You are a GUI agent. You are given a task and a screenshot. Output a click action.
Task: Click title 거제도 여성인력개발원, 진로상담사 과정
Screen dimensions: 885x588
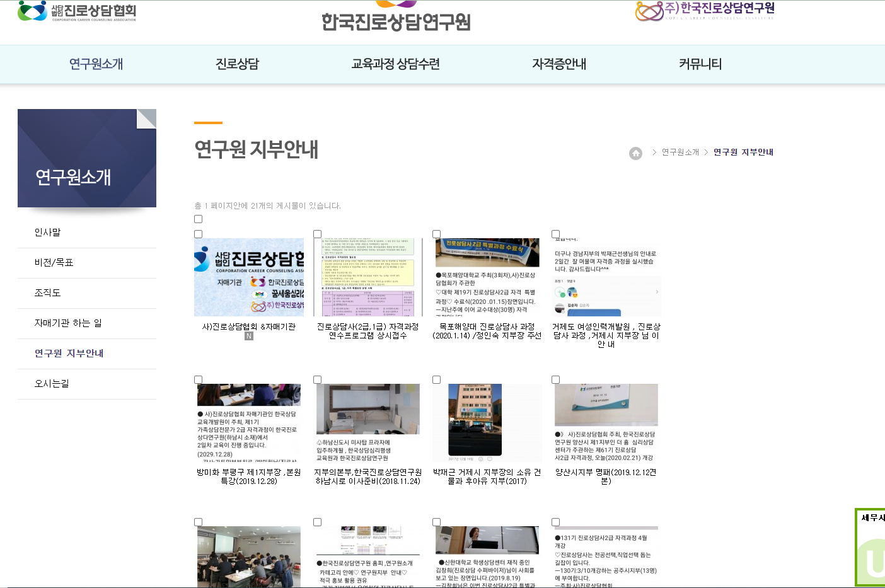pyautogui.click(x=606, y=335)
